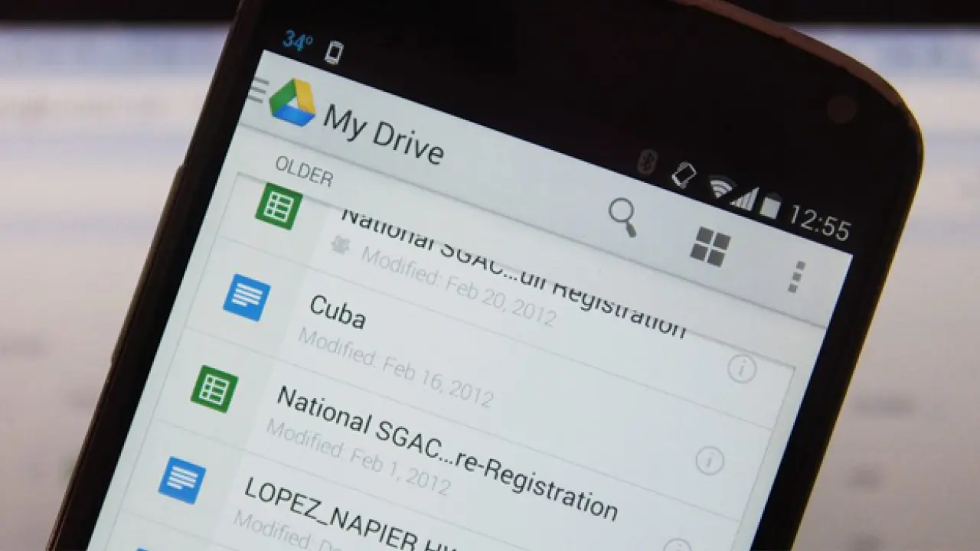
Task: Tap the Wi-Fi signal icon
Action: click(x=719, y=187)
